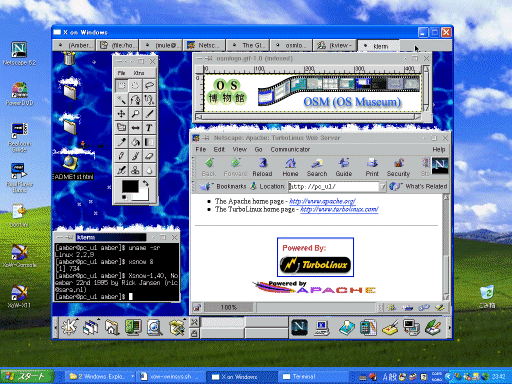The image size is (512, 384).
Task: Expand the Location URL dropdown arrow
Action: pyautogui.click(x=382, y=187)
